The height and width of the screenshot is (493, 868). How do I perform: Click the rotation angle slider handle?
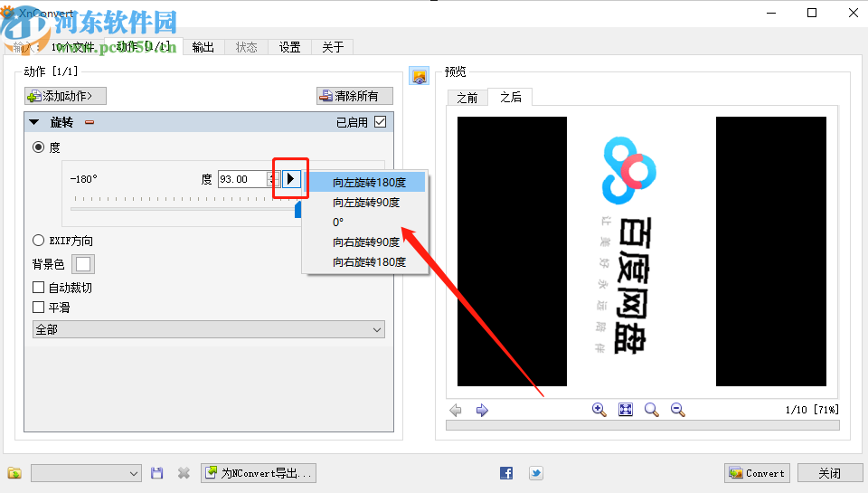click(297, 209)
